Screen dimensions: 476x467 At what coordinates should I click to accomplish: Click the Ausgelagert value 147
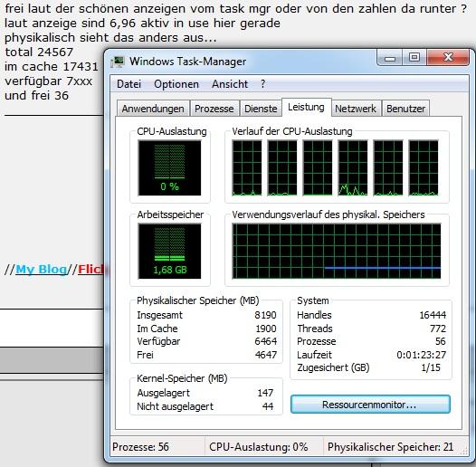[x=265, y=393]
